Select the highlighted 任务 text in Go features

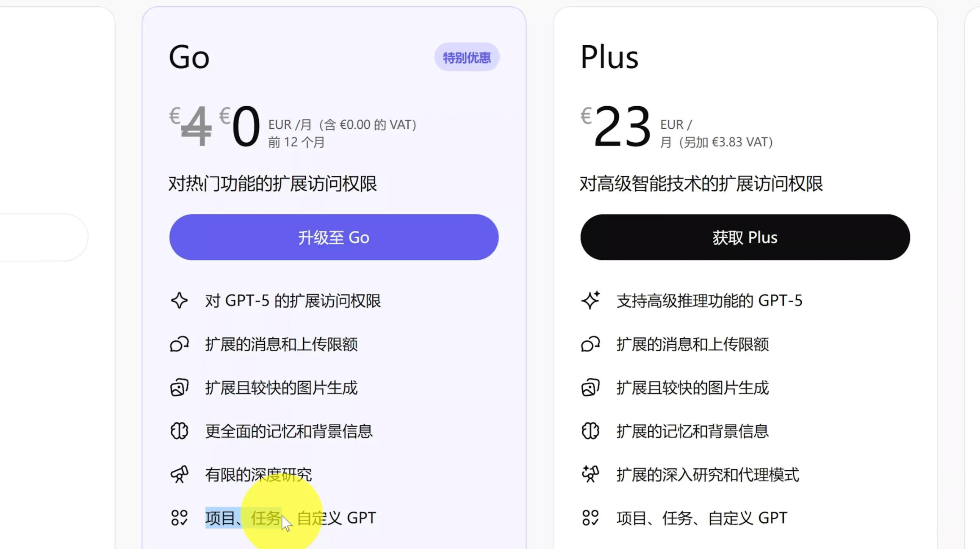tap(266, 517)
